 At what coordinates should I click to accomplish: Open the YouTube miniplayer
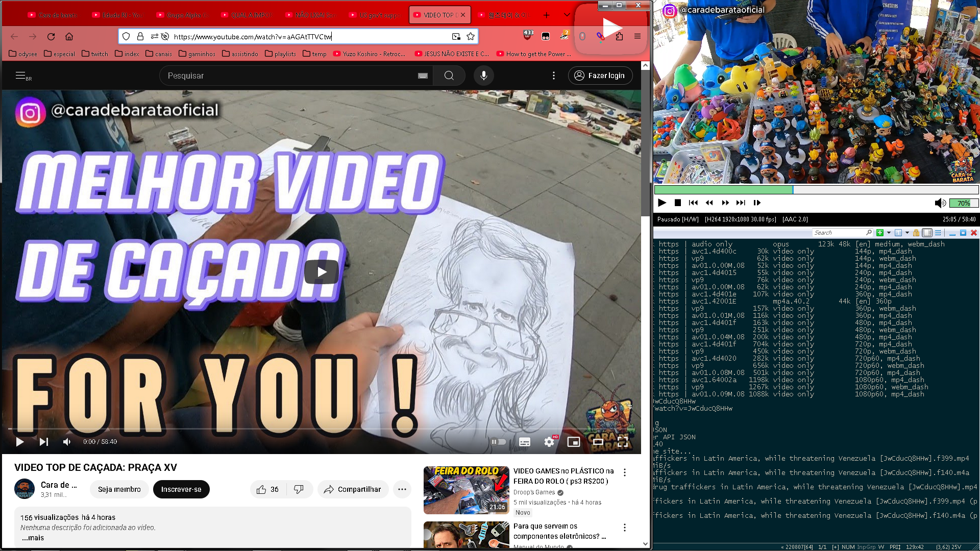574,442
